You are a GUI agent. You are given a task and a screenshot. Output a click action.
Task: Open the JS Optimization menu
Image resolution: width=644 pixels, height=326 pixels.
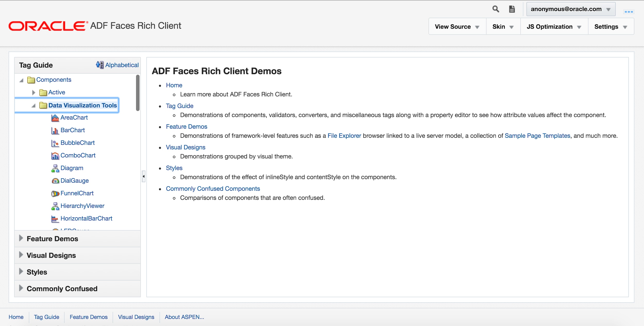pyautogui.click(x=554, y=27)
